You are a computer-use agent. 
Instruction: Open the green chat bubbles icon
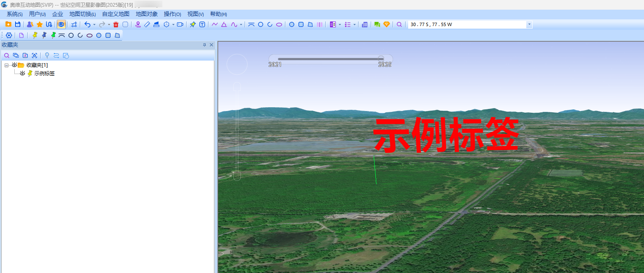point(377,24)
